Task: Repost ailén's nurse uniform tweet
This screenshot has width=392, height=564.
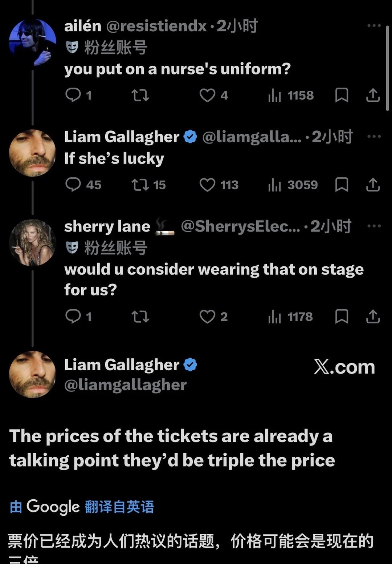Action: point(140,95)
